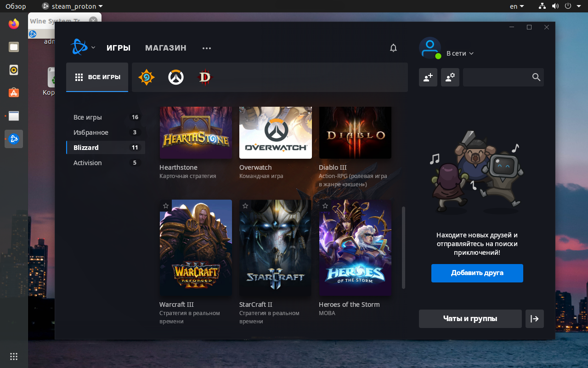588x368 pixels.
Task: Open the Overwatch game tile
Action: click(x=276, y=132)
